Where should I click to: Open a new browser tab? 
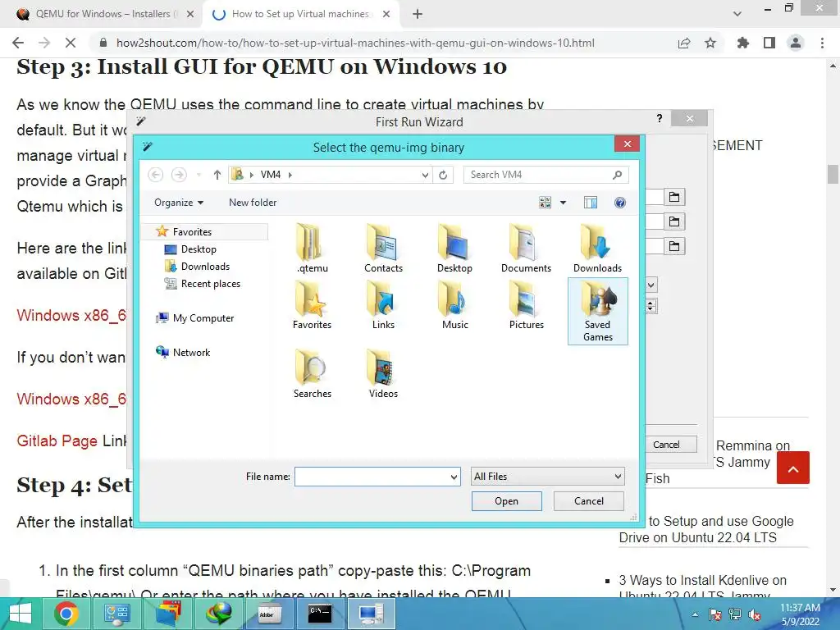coord(418,14)
